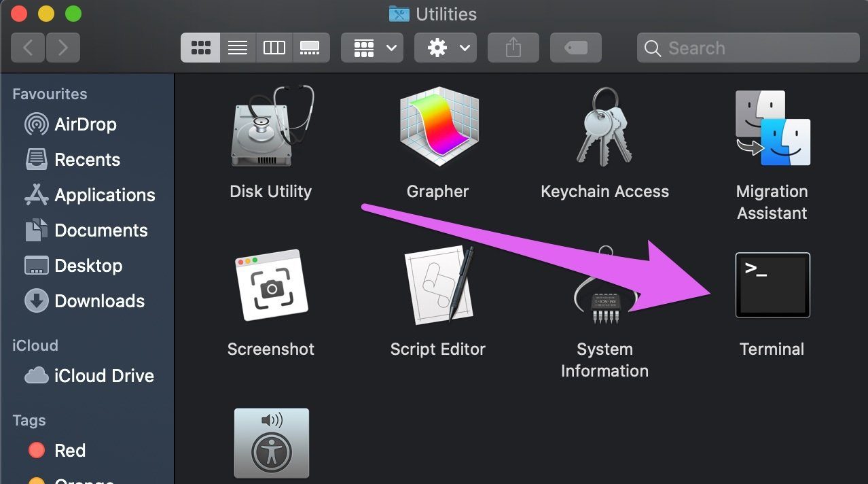868x484 pixels.
Task: Click the Utilities folder title icon
Action: [399, 13]
